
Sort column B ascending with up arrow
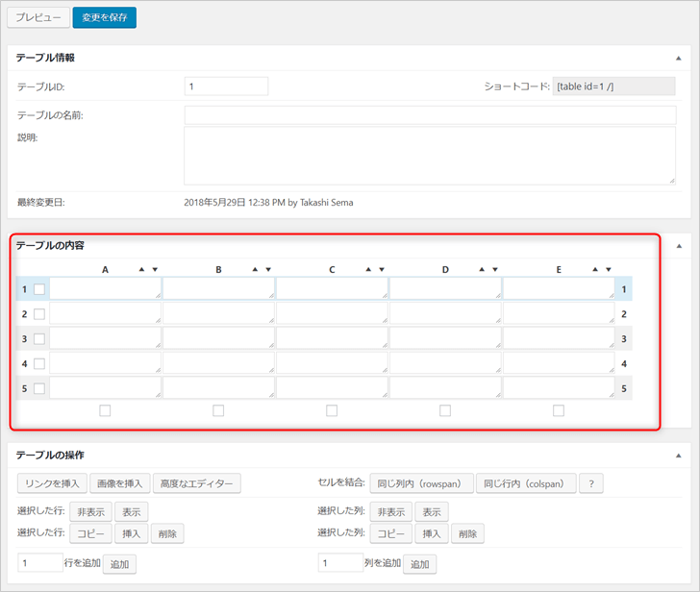point(256,270)
